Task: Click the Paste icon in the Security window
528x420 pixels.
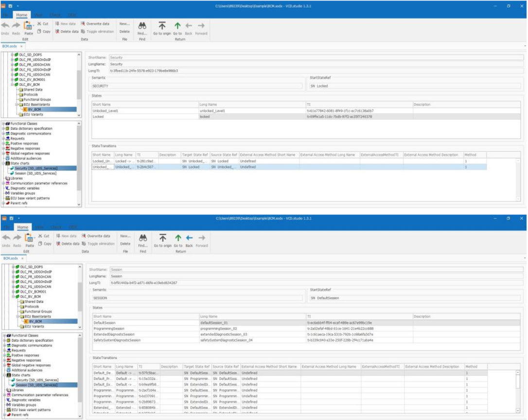Action: pyautogui.click(x=28, y=26)
